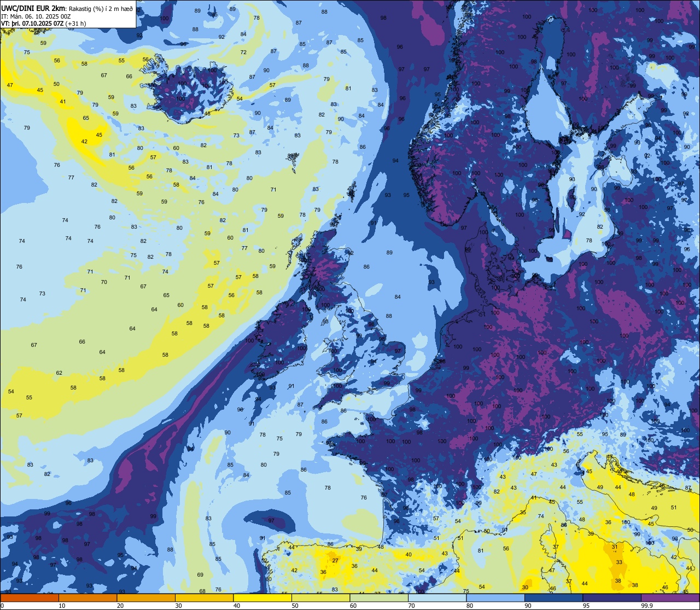Click the legend scale label 95
The width and height of the screenshot is (700, 610).
pos(586,606)
